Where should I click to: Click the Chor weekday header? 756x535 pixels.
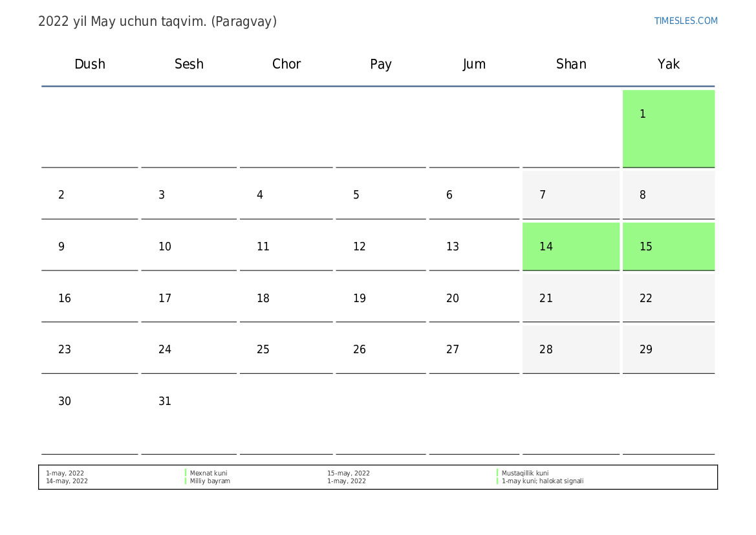point(286,64)
